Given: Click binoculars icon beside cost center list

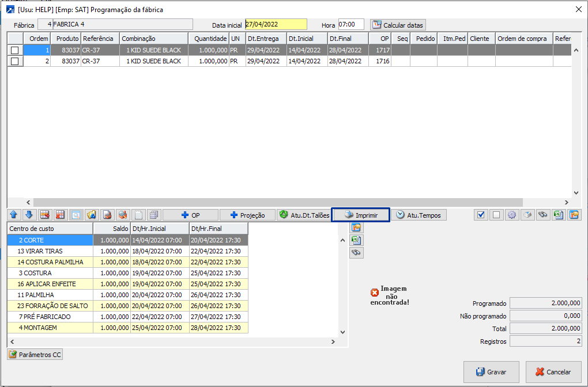Looking at the screenshot, I should tap(356, 253).
